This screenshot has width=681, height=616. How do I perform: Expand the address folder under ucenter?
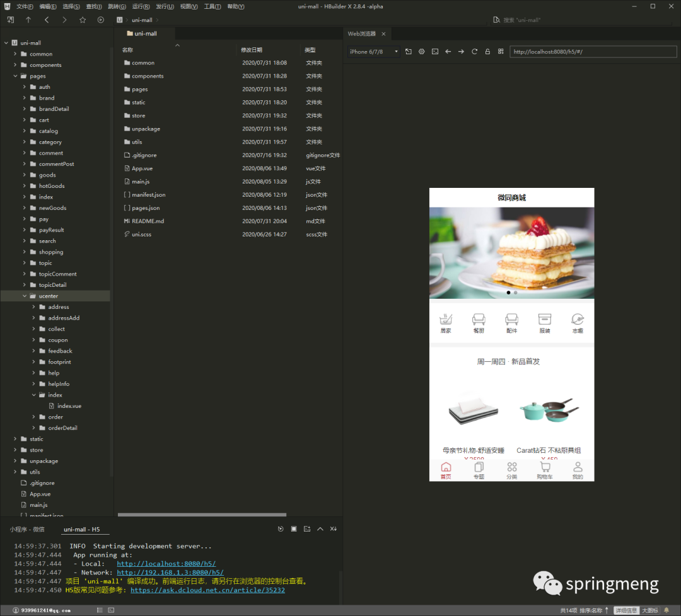point(33,306)
